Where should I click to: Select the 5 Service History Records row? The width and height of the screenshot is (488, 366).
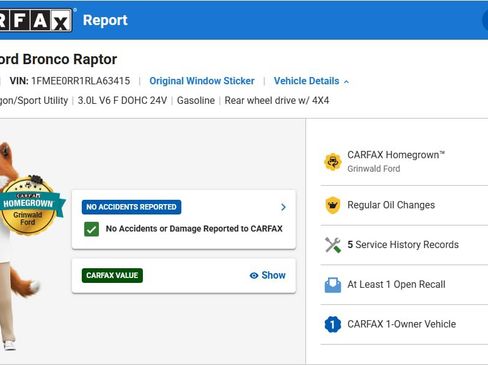[404, 245]
